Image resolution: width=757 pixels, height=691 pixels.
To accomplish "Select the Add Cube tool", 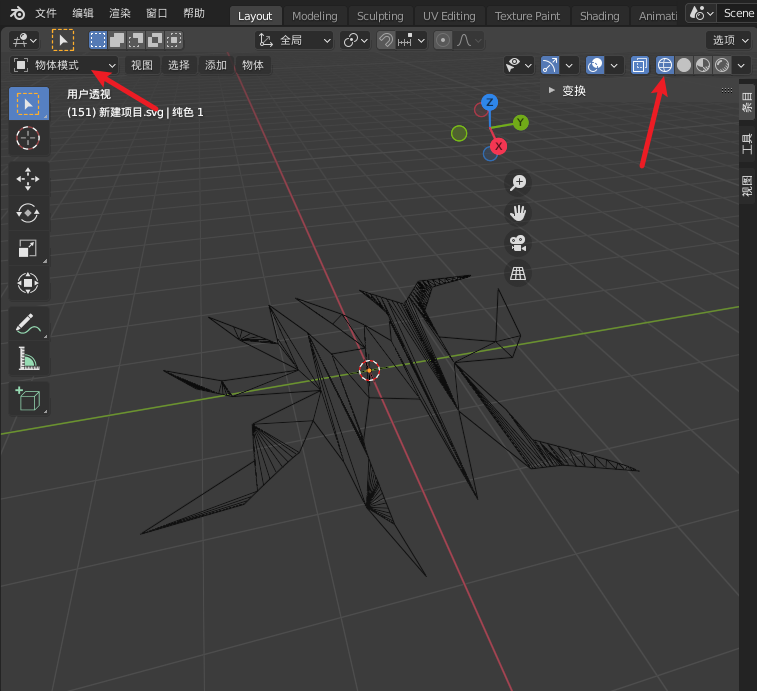I will click(28, 399).
